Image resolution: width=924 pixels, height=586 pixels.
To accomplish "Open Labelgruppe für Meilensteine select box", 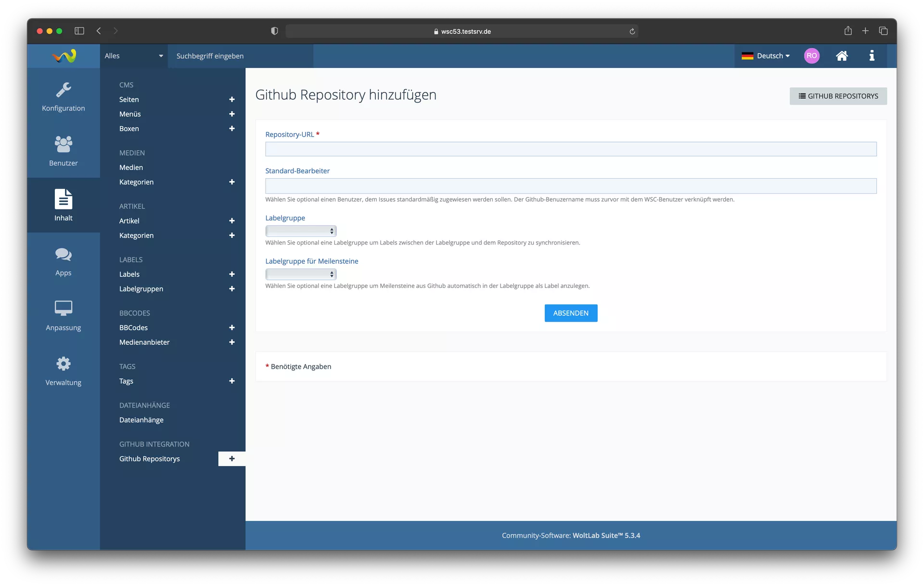I will [x=300, y=274].
